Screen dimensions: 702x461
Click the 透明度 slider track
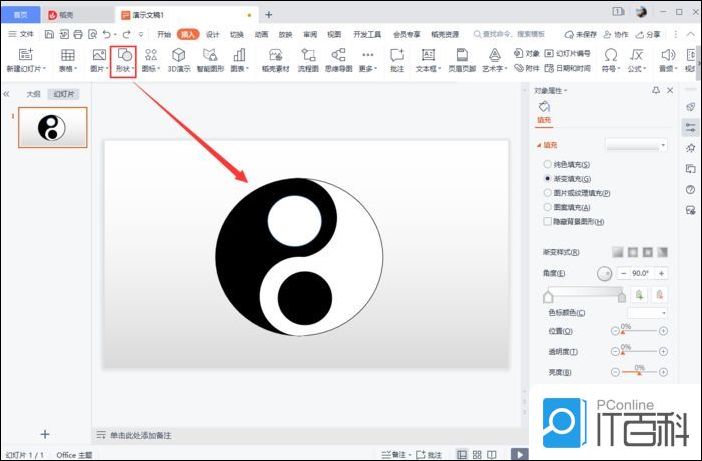tap(640, 351)
